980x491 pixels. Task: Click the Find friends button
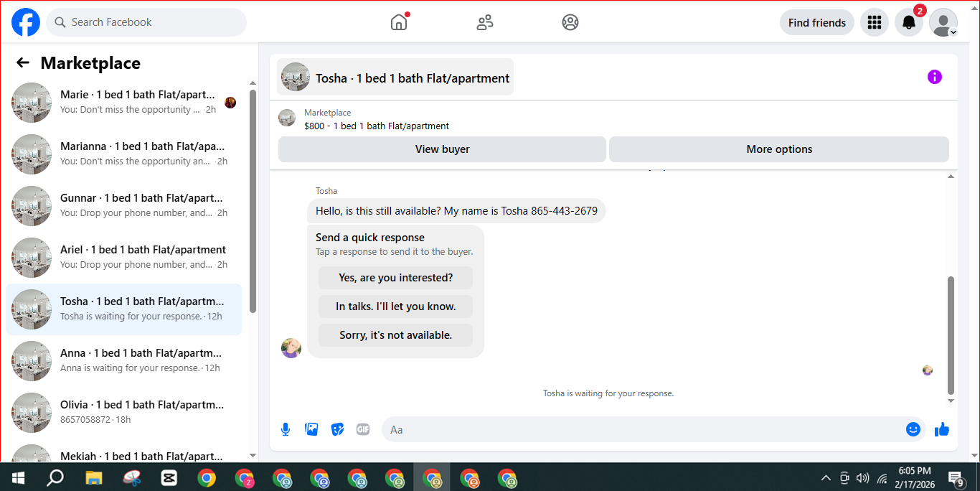pyautogui.click(x=816, y=22)
